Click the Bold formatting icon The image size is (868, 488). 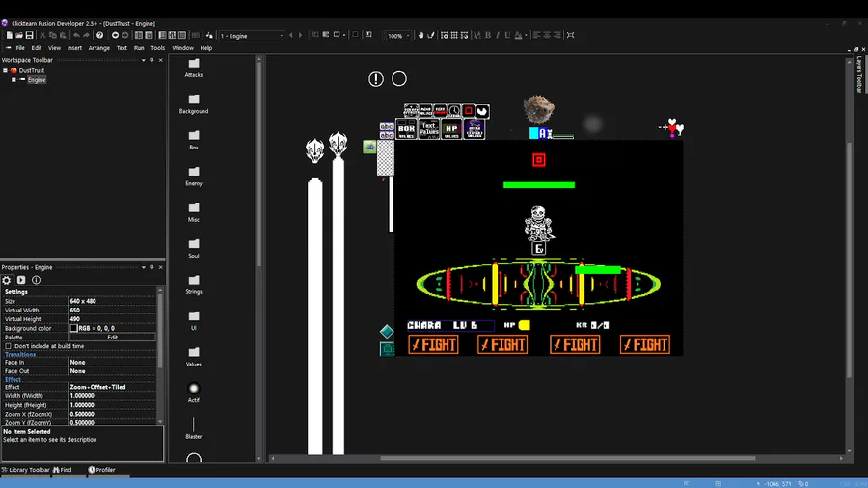488,35
